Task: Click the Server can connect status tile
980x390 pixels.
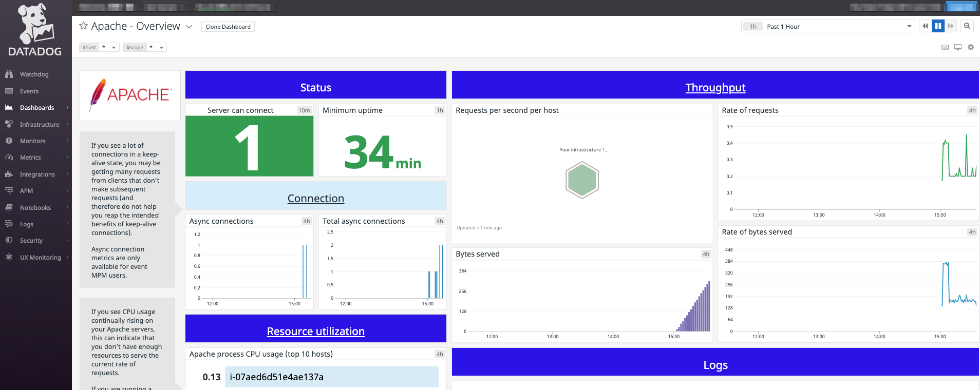Action: pos(249,146)
